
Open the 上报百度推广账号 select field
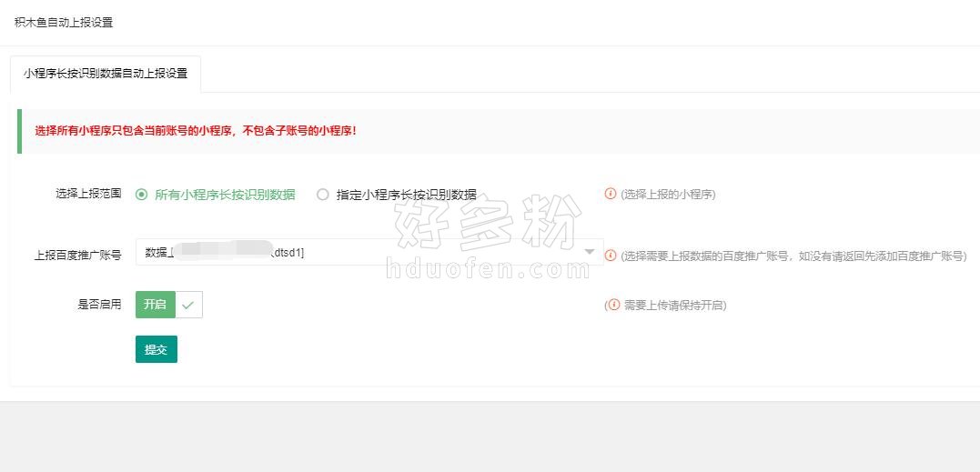pos(364,252)
